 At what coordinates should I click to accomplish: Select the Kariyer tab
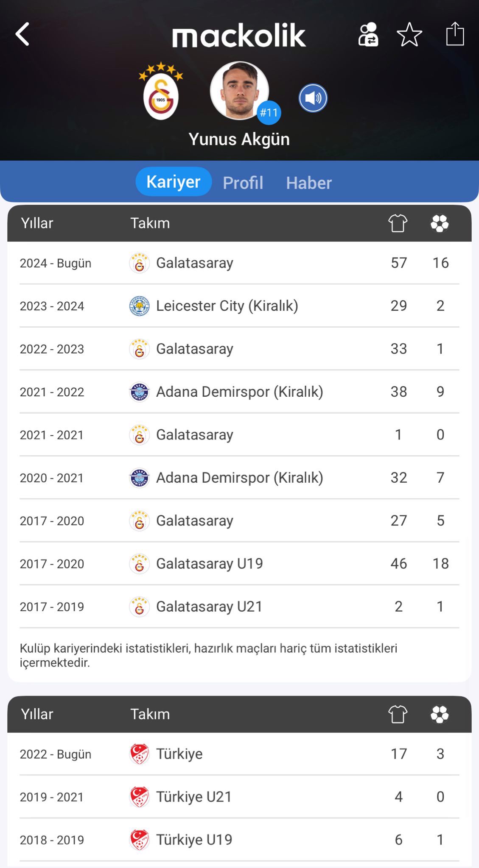coord(174,182)
